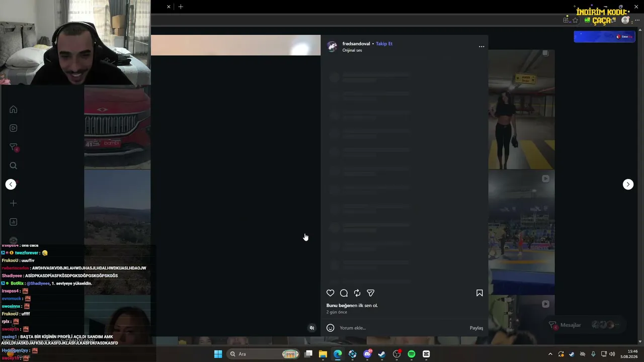Repost using the repost arrows icon

(x=357, y=293)
